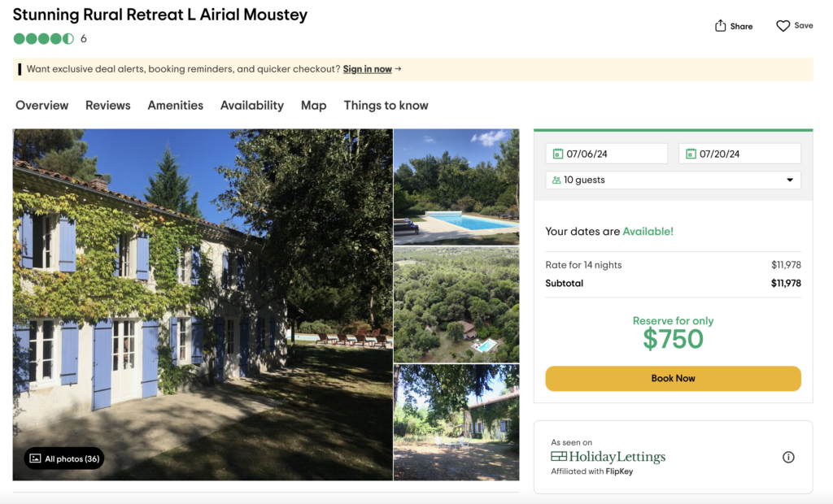Switch to the Reviews tab
Image resolution: width=833 pixels, height=504 pixels.
[107, 105]
